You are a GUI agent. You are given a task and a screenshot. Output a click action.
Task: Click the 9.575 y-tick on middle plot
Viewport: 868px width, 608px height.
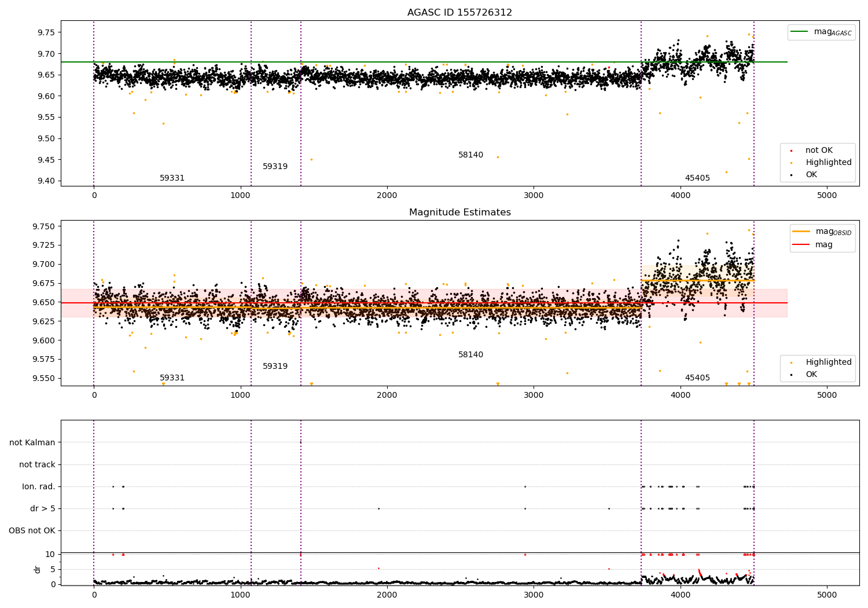coord(43,360)
